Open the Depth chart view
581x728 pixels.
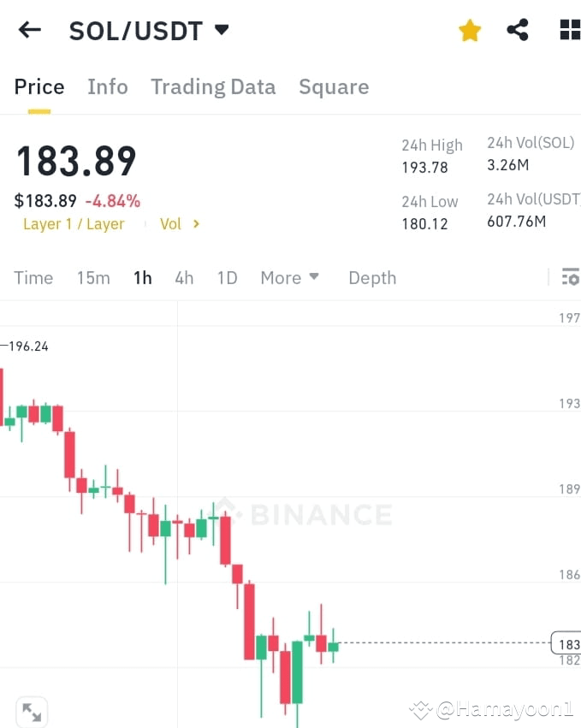(x=372, y=277)
